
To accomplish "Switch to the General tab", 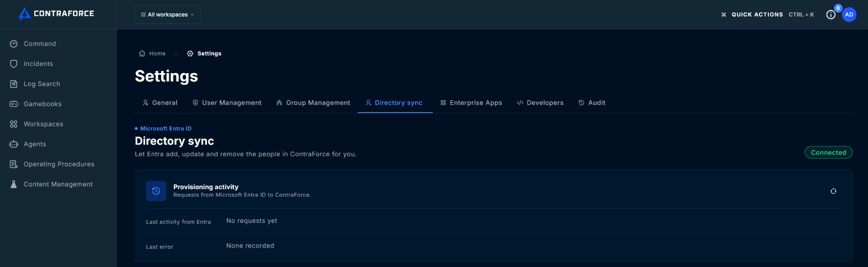I will coord(160,102).
